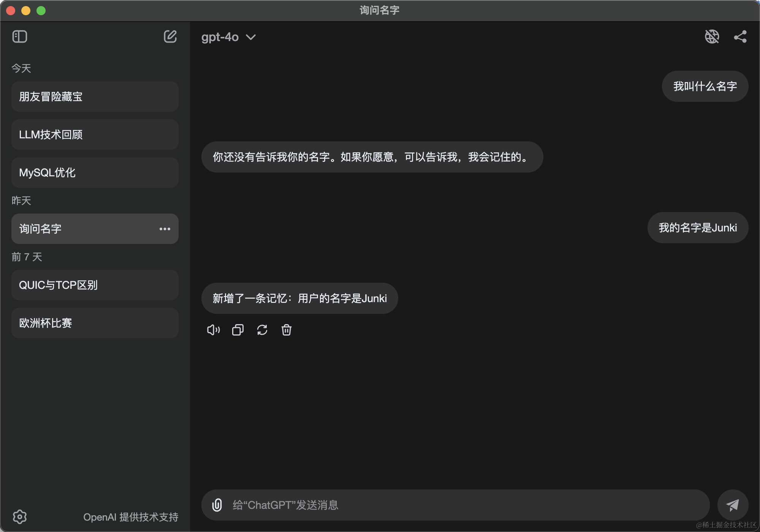This screenshot has width=760, height=532.
Task: Click the share conversation icon
Action: (x=740, y=36)
